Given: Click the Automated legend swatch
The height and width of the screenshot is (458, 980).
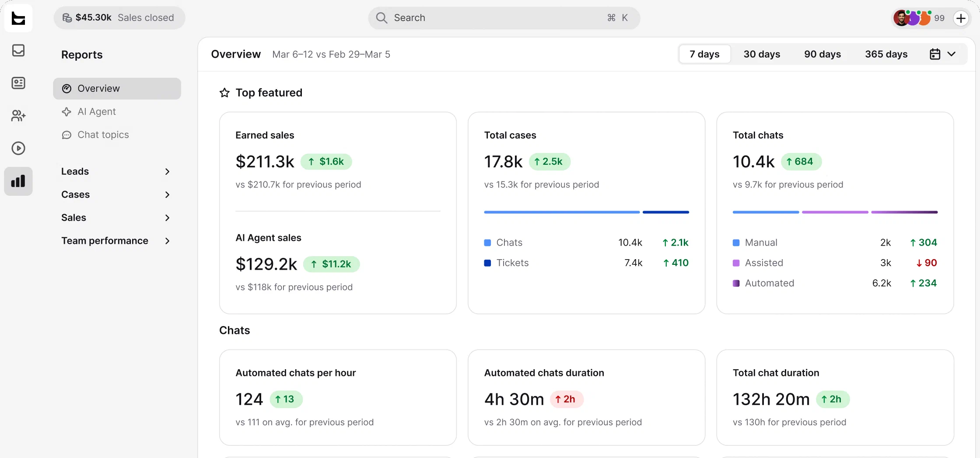Looking at the screenshot, I should (x=736, y=283).
